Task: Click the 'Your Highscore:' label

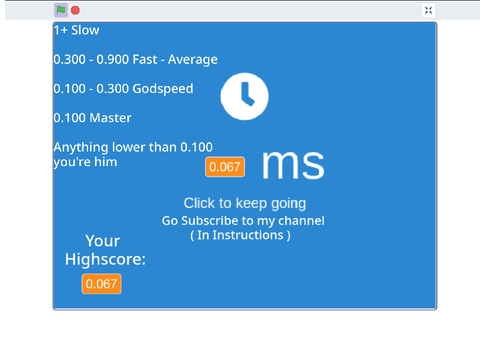Action: tap(105, 250)
